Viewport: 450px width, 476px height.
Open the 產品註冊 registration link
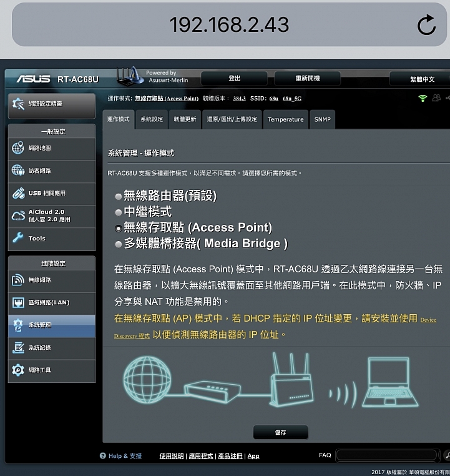pos(230,456)
